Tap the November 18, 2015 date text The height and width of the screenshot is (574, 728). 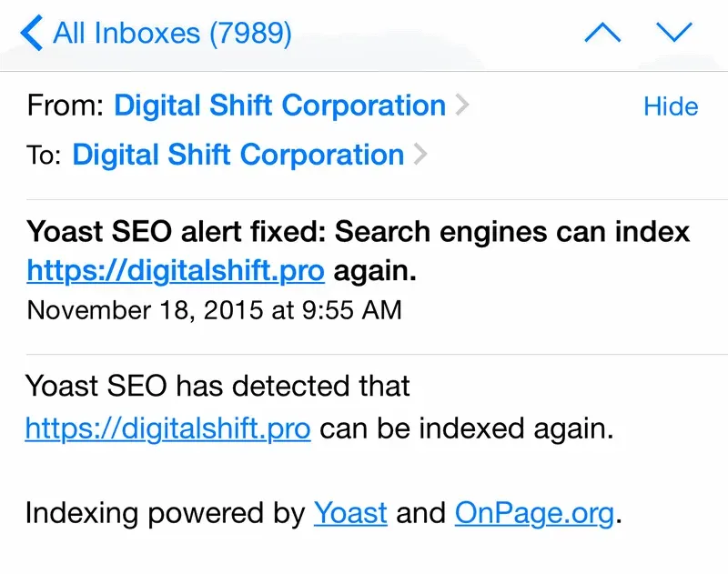click(214, 310)
